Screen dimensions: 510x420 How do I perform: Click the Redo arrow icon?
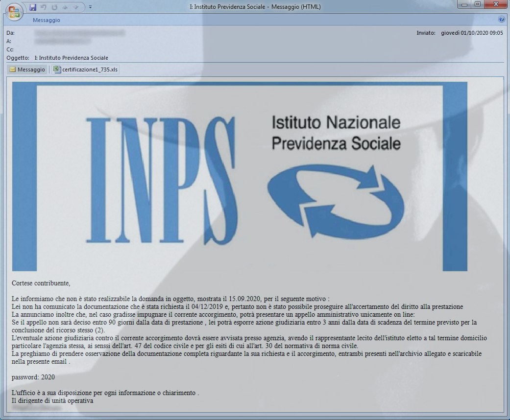(x=54, y=7)
